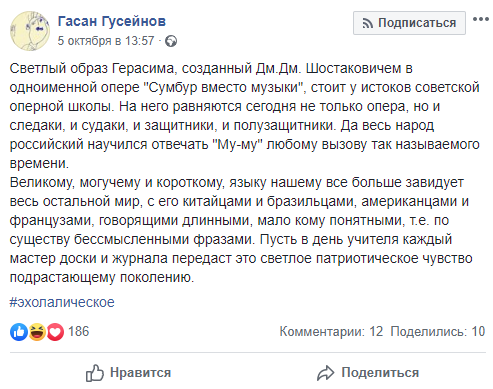Image resolution: width=493 pixels, height=389 pixels.
Task: Like the post with Нравится text
Action: 141,373
